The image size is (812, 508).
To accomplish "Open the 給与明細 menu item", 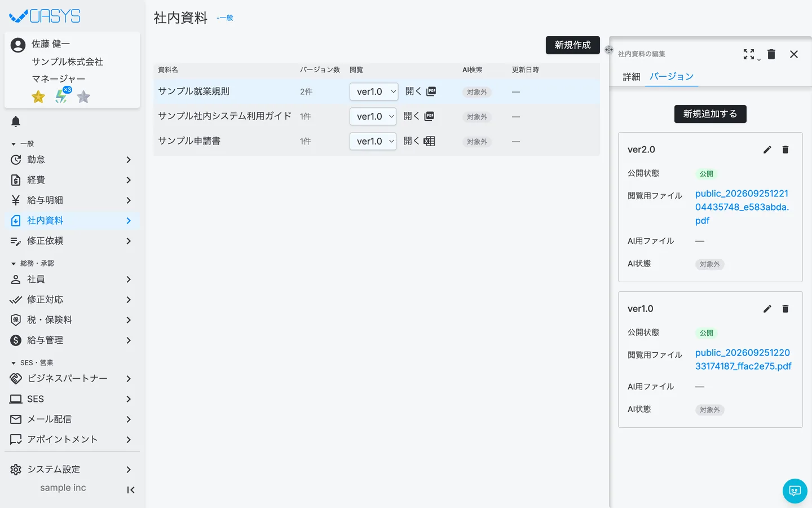I will pos(72,200).
